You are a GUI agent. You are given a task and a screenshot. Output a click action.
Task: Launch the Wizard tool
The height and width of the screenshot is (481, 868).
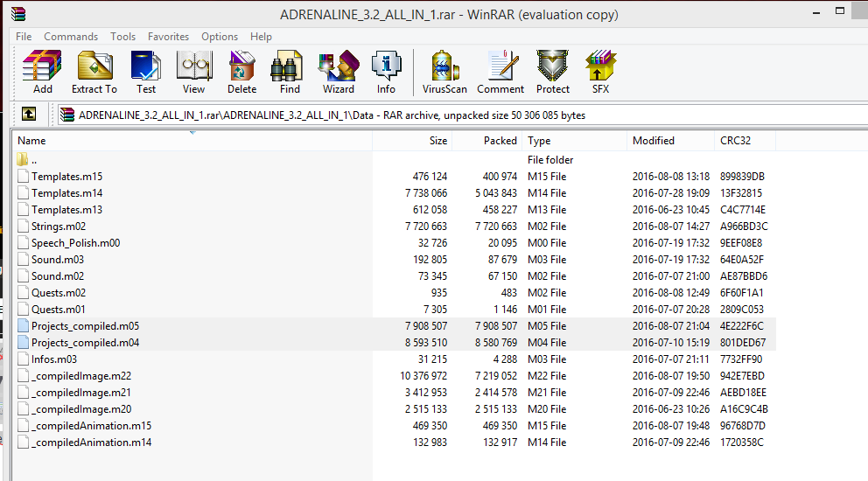coord(339,72)
